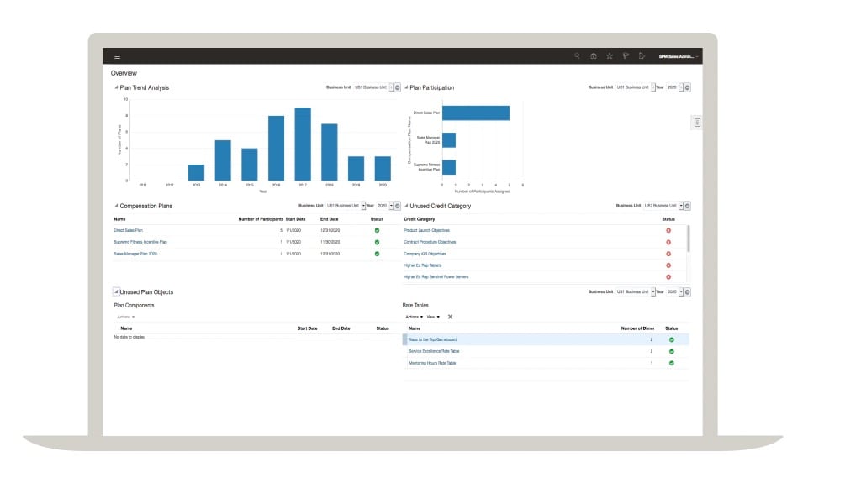Select the Service Excellence Rate Table row

434,351
